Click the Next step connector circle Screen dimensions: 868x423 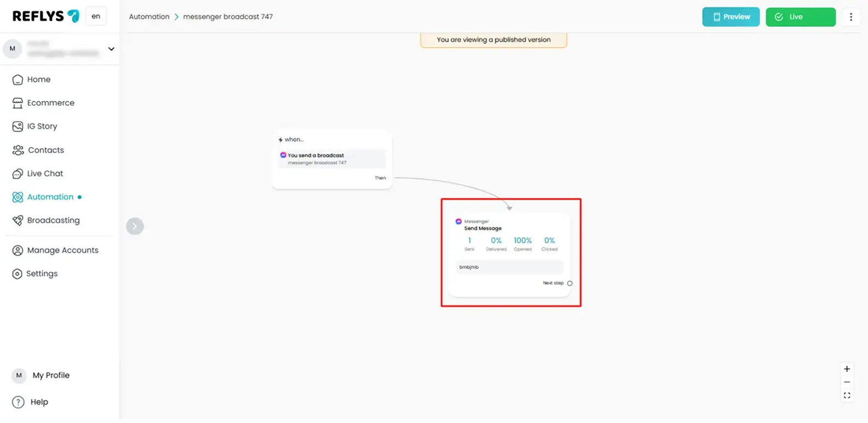point(570,283)
